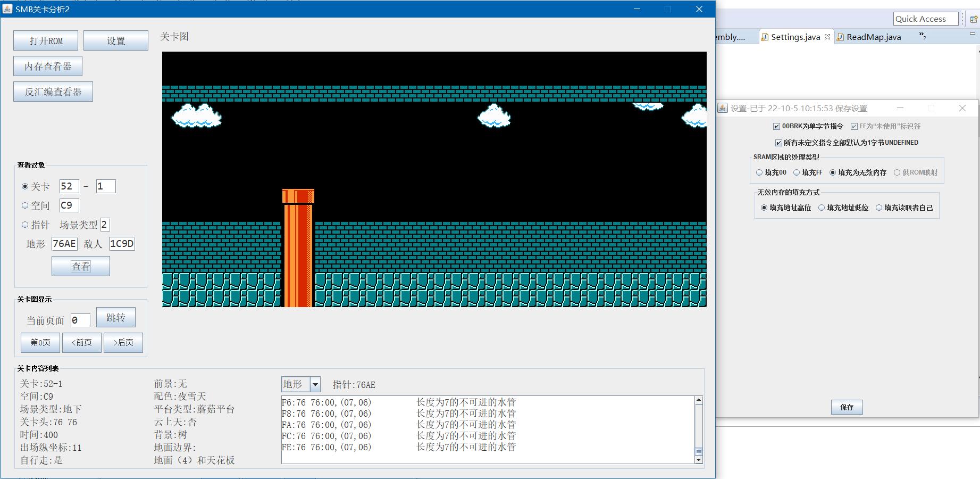Screen dimensions: 980x479
Task: Open the 反汇编查看器 disassembly viewer
Action: click(53, 92)
